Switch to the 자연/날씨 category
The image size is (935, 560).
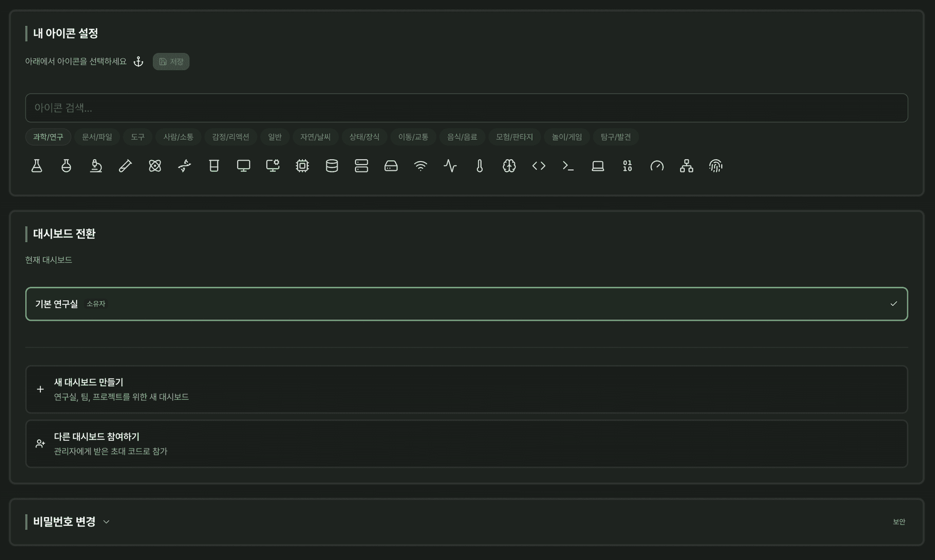click(x=315, y=137)
